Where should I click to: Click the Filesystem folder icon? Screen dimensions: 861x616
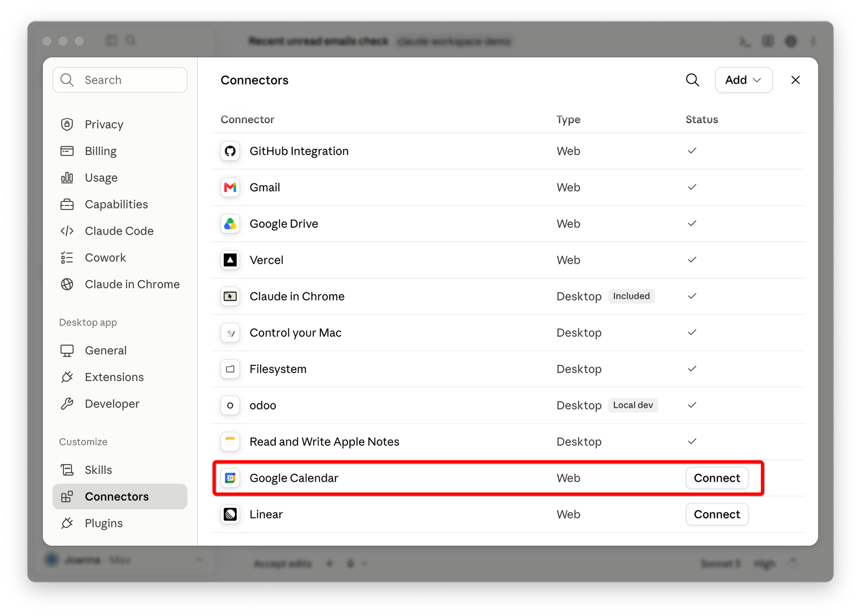230,369
